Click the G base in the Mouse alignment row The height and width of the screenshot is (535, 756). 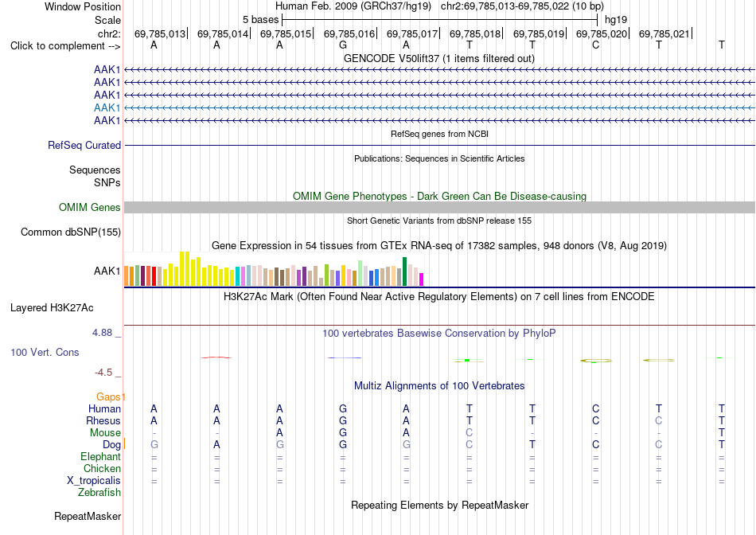[x=343, y=433]
